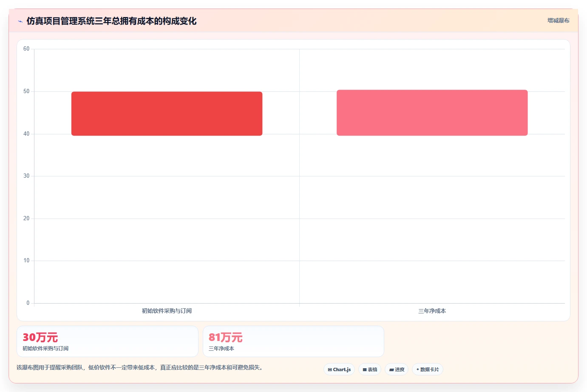Click the y-axis tick label 60
This screenshot has width=587, height=392.
[x=26, y=49]
